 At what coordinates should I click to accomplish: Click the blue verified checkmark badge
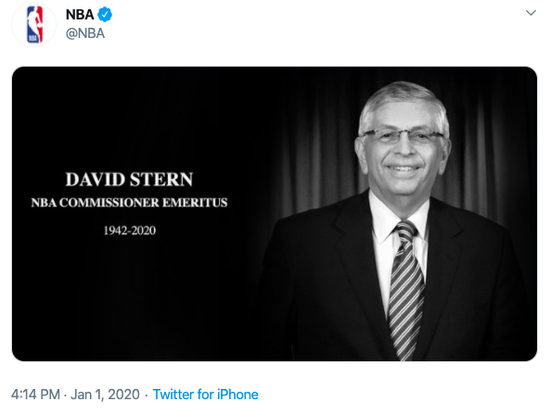105,14
